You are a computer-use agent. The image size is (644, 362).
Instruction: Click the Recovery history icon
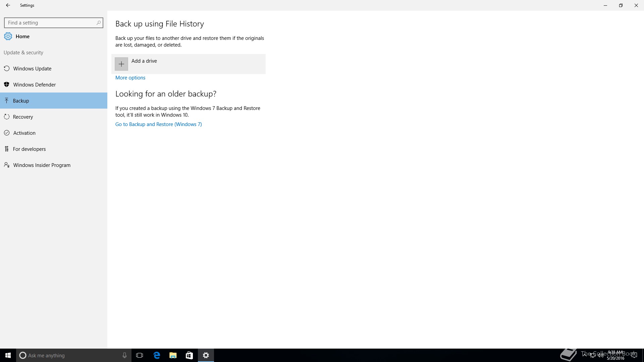point(7,117)
